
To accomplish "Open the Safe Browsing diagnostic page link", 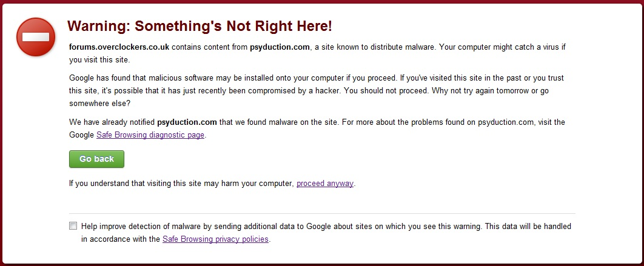I will pyautogui.click(x=150, y=135).
